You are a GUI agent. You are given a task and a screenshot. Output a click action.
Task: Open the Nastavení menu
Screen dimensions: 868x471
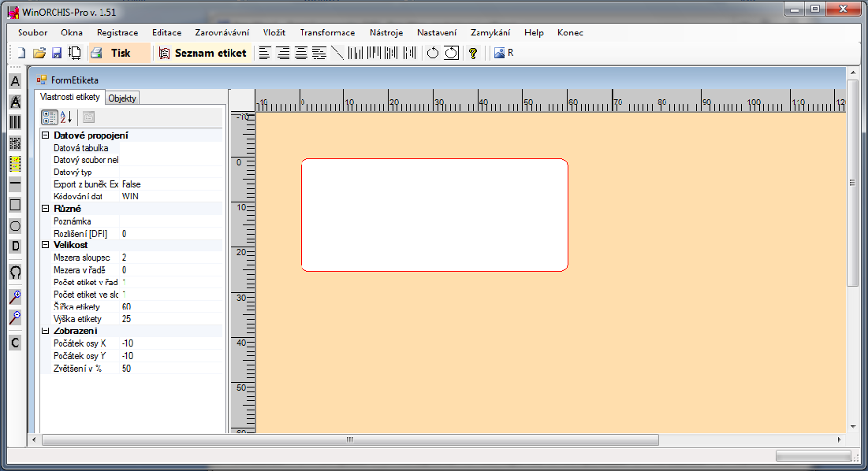click(437, 32)
